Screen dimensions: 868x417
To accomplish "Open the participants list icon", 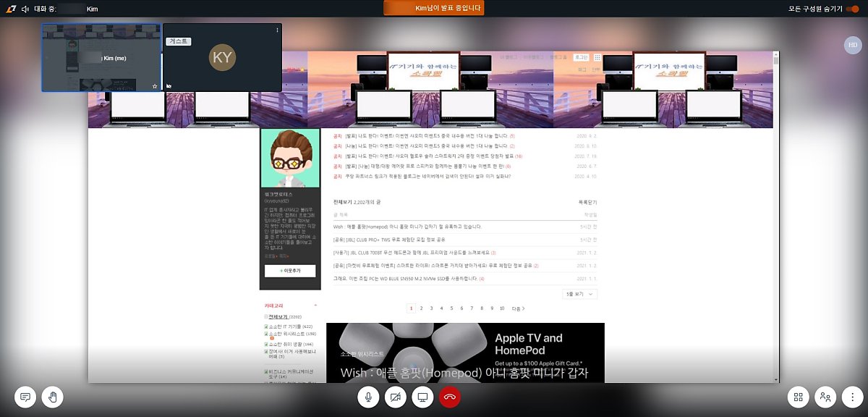I will (825, 397).
